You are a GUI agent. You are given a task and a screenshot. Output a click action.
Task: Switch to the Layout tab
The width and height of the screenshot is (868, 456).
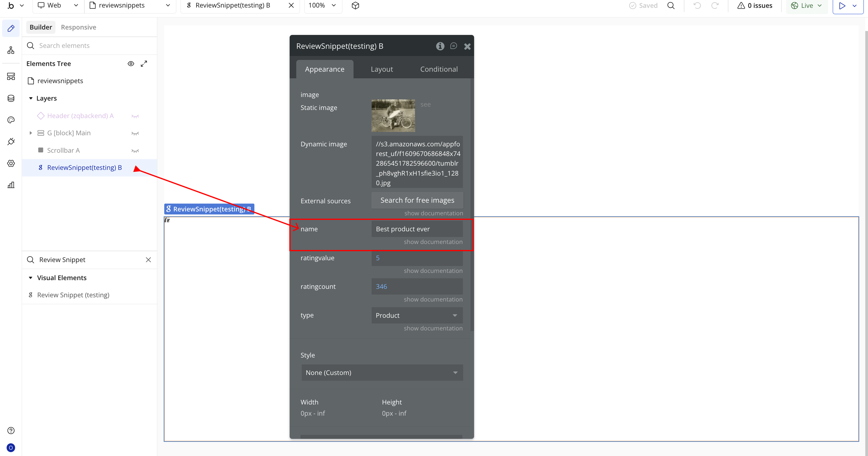382,69
